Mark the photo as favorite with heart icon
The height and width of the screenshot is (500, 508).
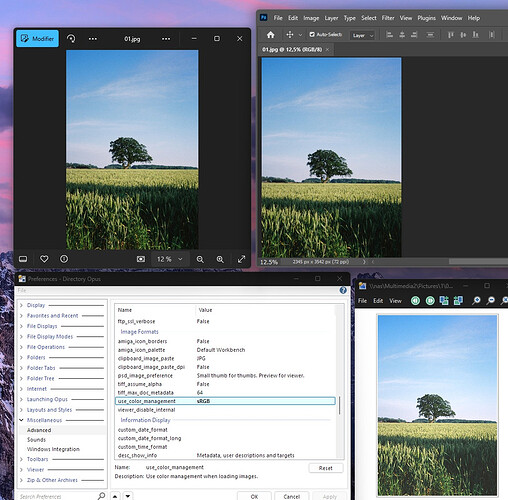[44, 259]
